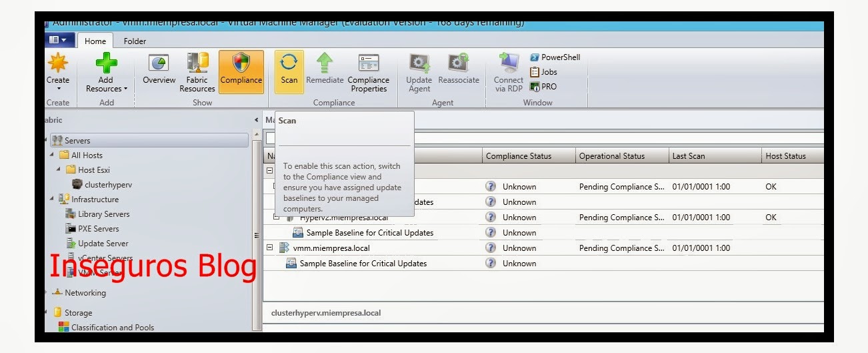
Task: Select Update Server in the tree
Action: coord(103,244)
